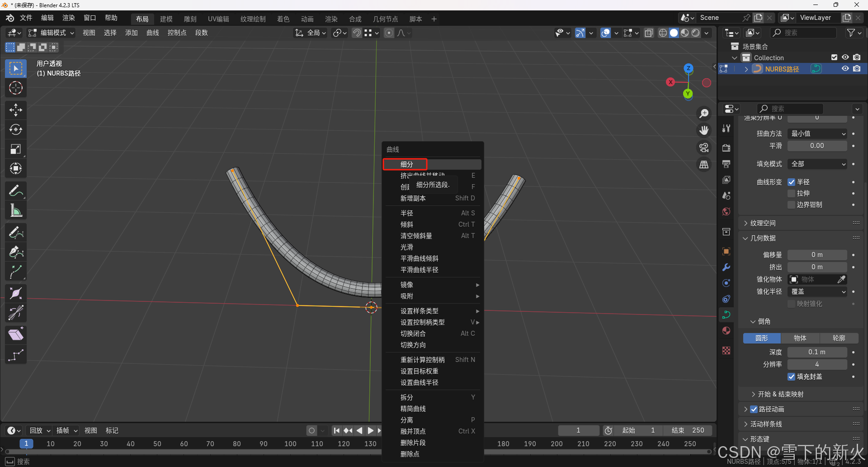Toggle the 填充封盖 checkbox
This screenshot has height=467, width=868.
[x=791, y=376]
